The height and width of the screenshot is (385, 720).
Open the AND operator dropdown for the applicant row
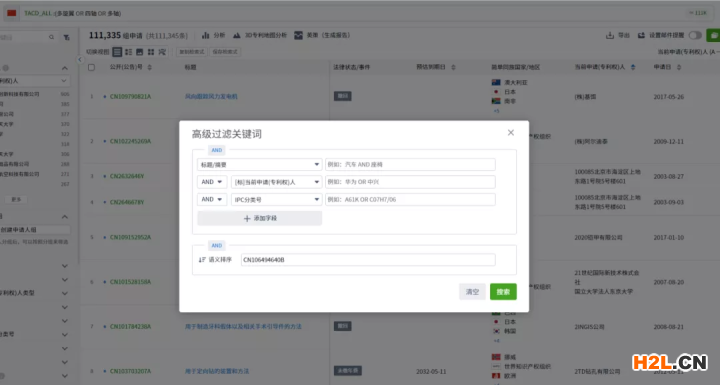click(212, 182)
